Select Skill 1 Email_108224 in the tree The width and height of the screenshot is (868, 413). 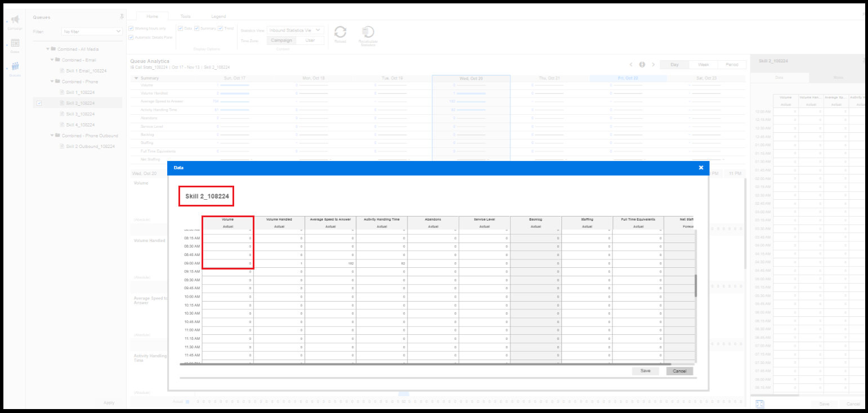click(x=86, y=70)
